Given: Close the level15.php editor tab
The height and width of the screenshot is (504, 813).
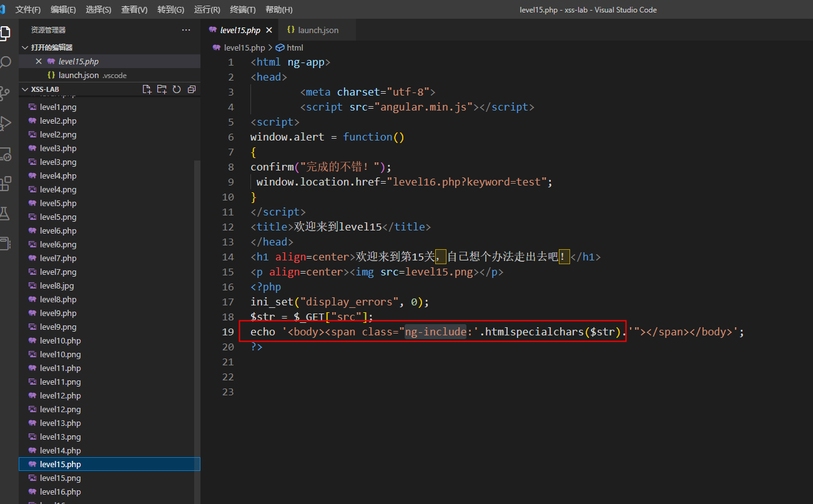Looking at the screenshot, I should coord(269,30).
